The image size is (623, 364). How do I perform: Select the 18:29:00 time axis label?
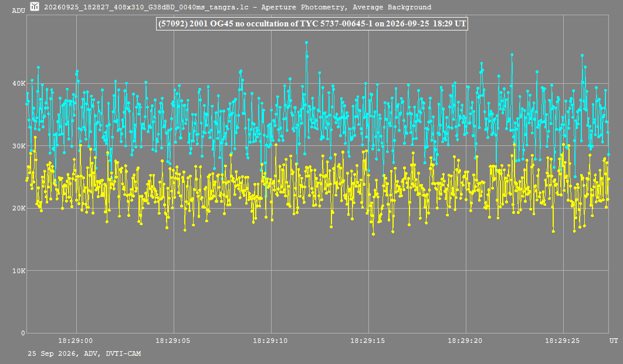tap(76, 341)
